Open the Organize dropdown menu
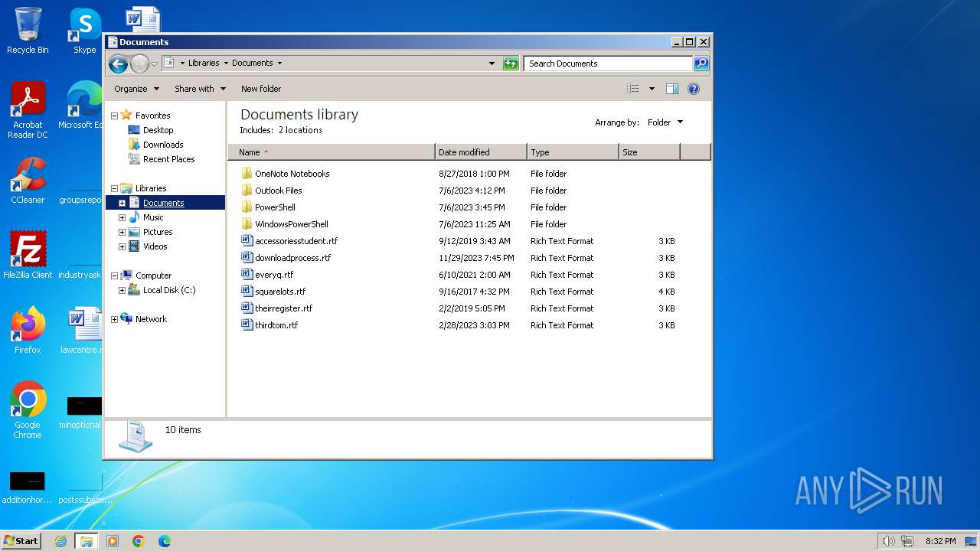 (136, 89)
